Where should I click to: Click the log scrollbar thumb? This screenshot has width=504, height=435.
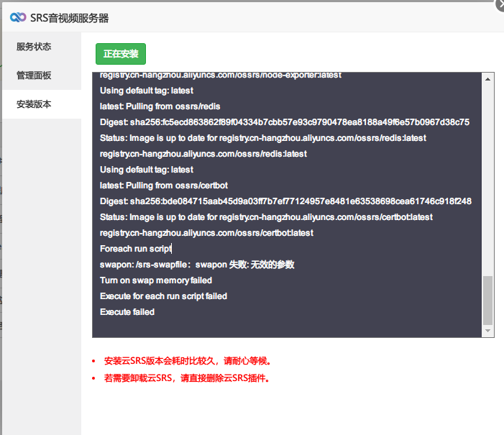click(487, 301)
